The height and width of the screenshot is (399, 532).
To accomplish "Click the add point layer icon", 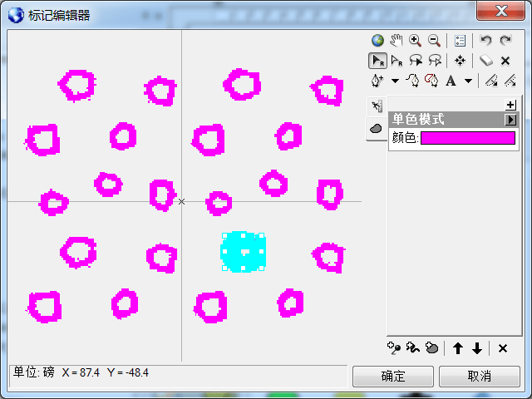I will [394, 348].
